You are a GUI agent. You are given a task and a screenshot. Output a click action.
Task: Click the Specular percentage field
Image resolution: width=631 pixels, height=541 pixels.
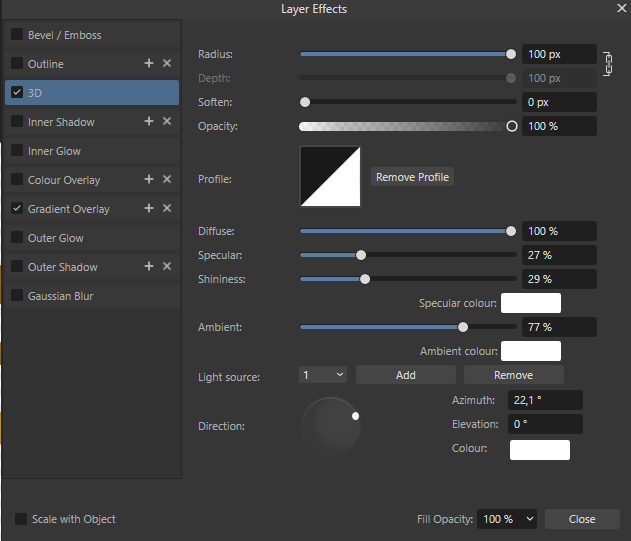tap(559, 255)
